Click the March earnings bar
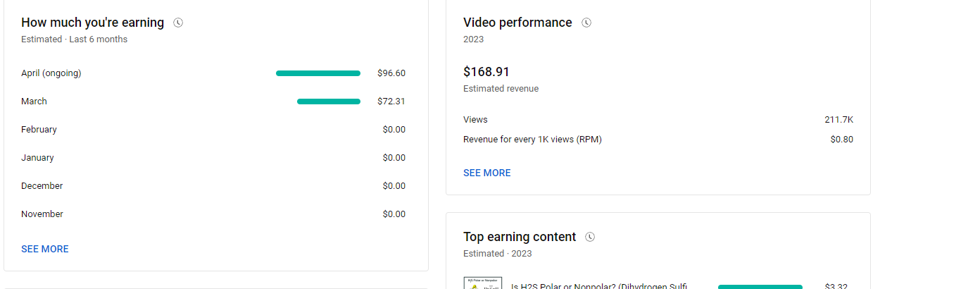 click(x=329, y=102)
